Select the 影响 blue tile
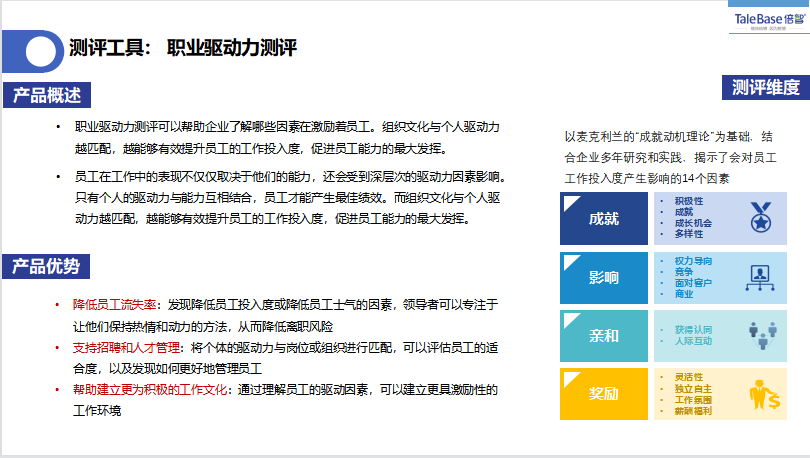 tap(603, 278)
